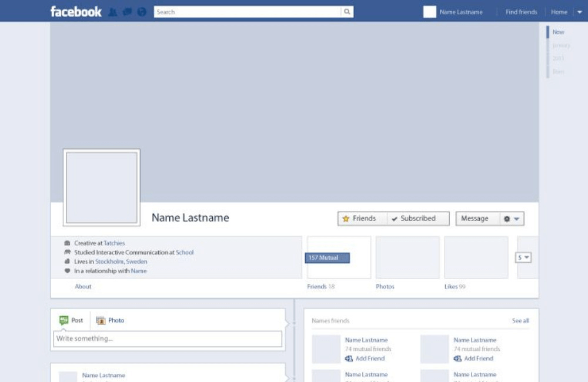Click the friend requests icon in header
588x382 pixels.
click(x=113, y=12)
